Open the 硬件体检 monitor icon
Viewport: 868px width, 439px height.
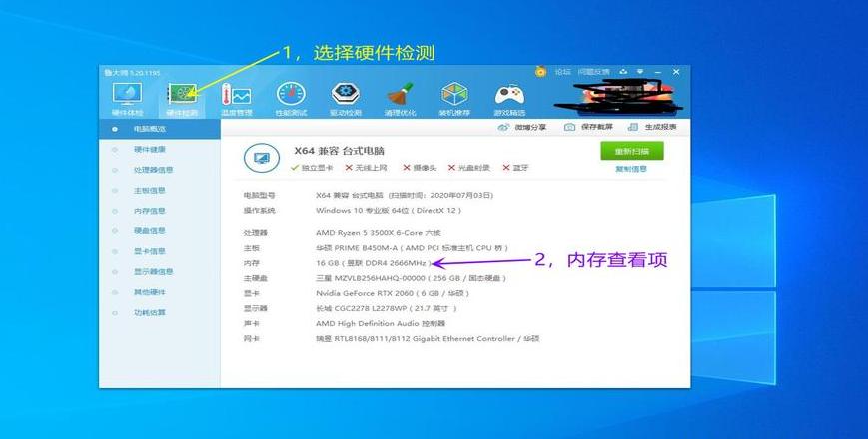[x=127, y=94]
